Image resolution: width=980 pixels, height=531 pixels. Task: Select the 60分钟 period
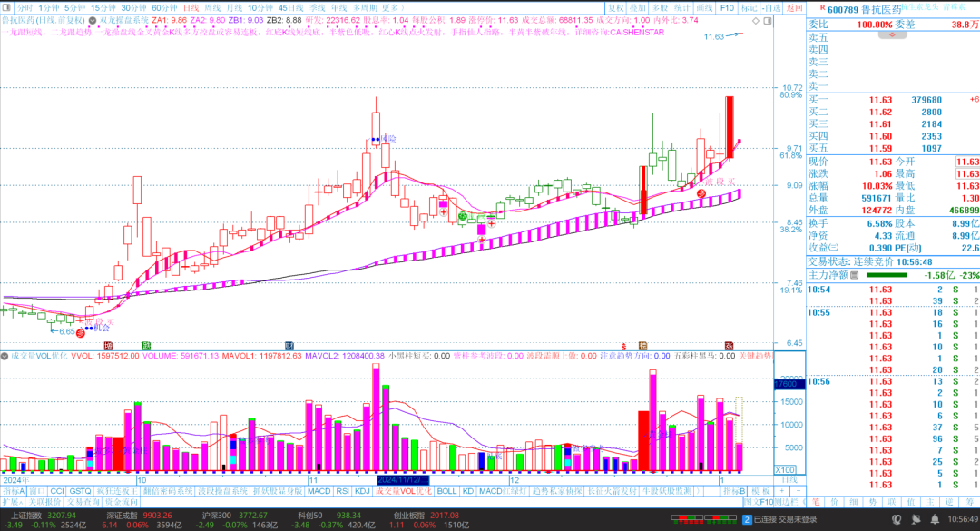click(164, 8)
